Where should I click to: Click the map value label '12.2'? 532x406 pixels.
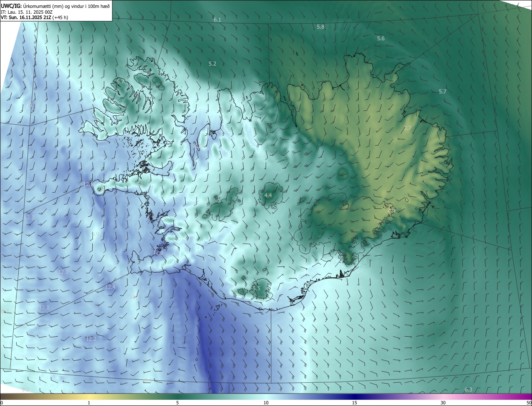click(91, 339)
